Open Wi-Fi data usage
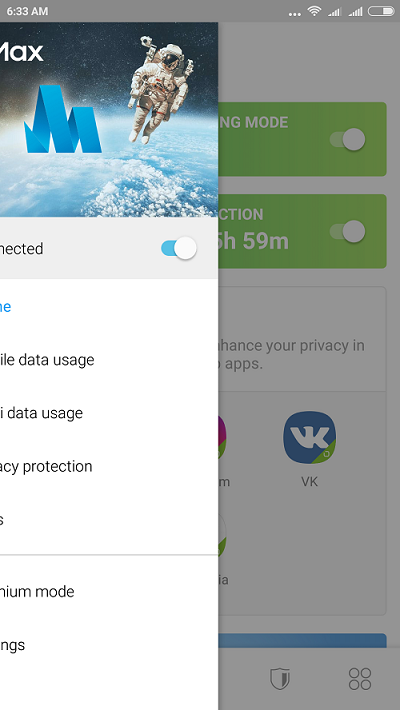Viewport: 400px width, 710px height. coord(109,413)
